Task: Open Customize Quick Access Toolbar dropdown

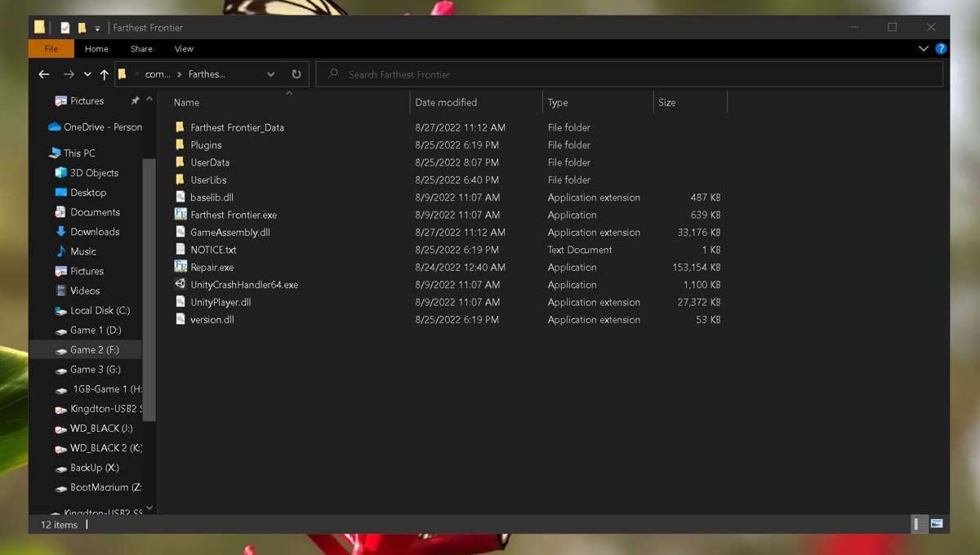Action: pyautogui.click(x=97, y=29)
